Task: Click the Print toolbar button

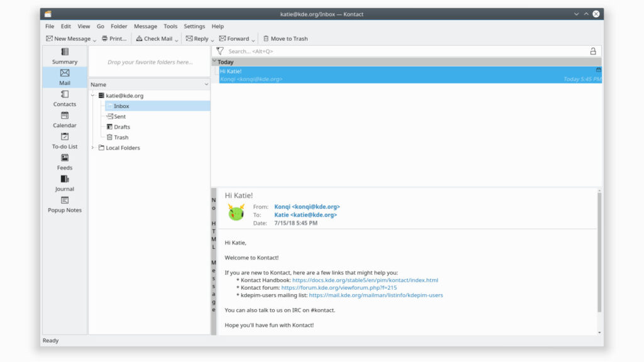Action: pyautogui.click(x=114, y=39)
